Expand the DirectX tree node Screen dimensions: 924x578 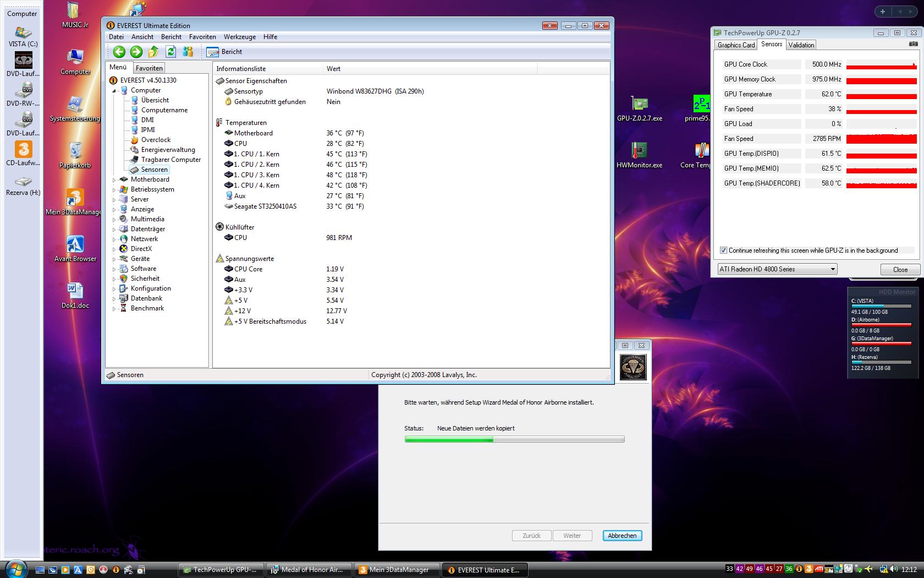114,249
